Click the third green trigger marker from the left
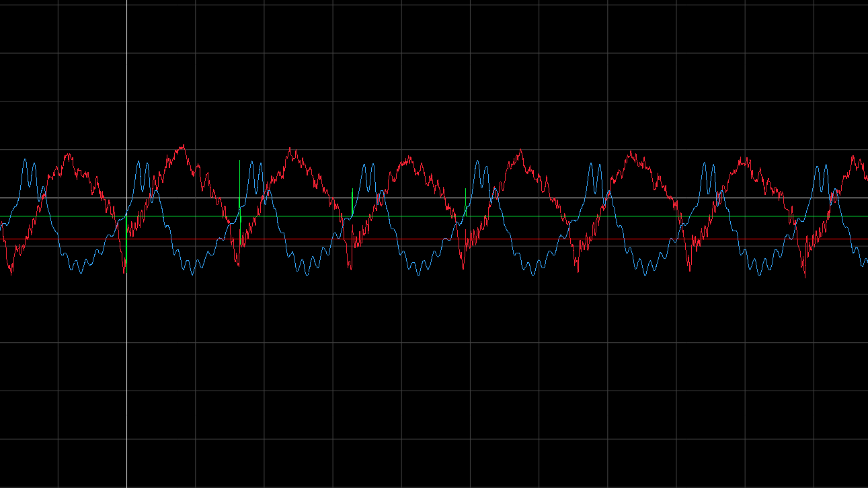 tap(352, 202)
